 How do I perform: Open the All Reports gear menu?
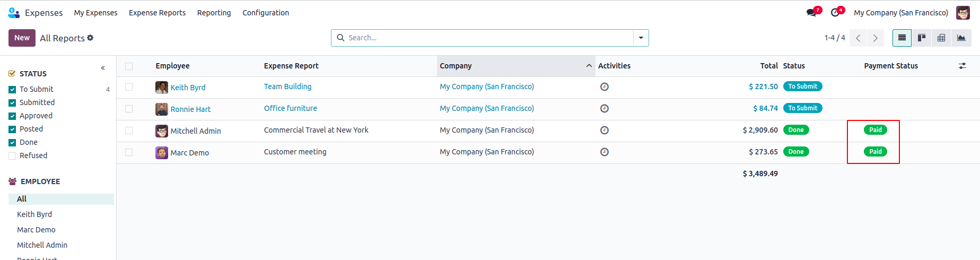pos(90,38)
